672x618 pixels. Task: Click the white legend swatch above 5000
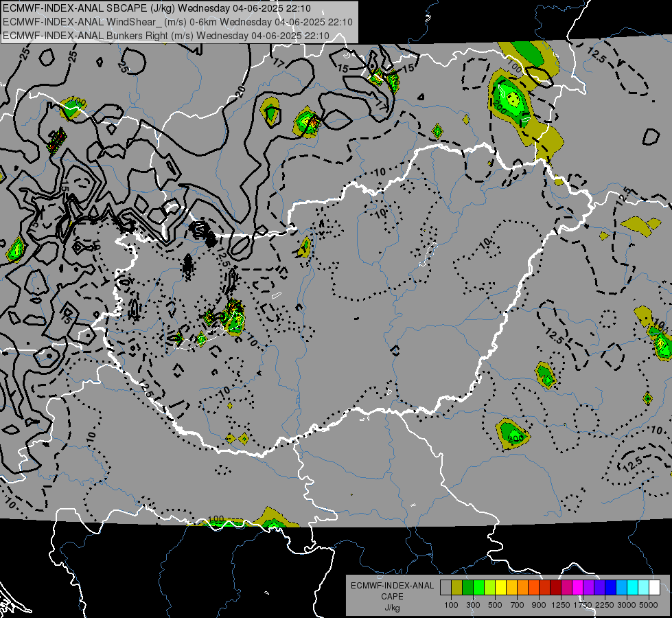[x=654, y=588]
